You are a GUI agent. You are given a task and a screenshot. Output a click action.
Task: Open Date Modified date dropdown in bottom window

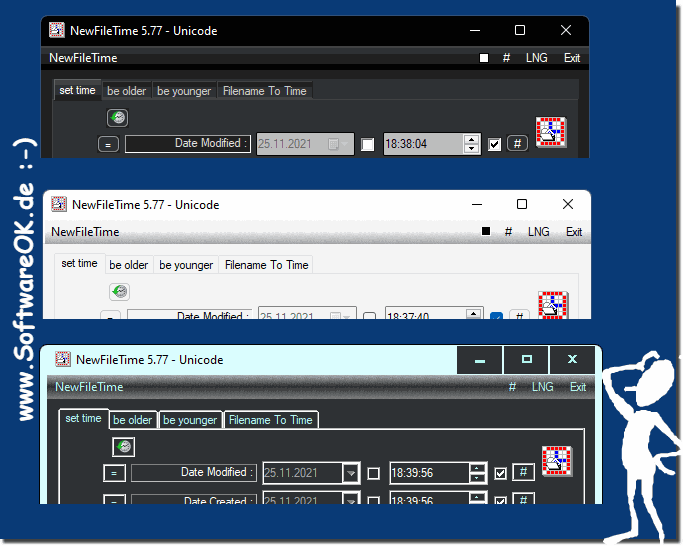click(351, 473)
